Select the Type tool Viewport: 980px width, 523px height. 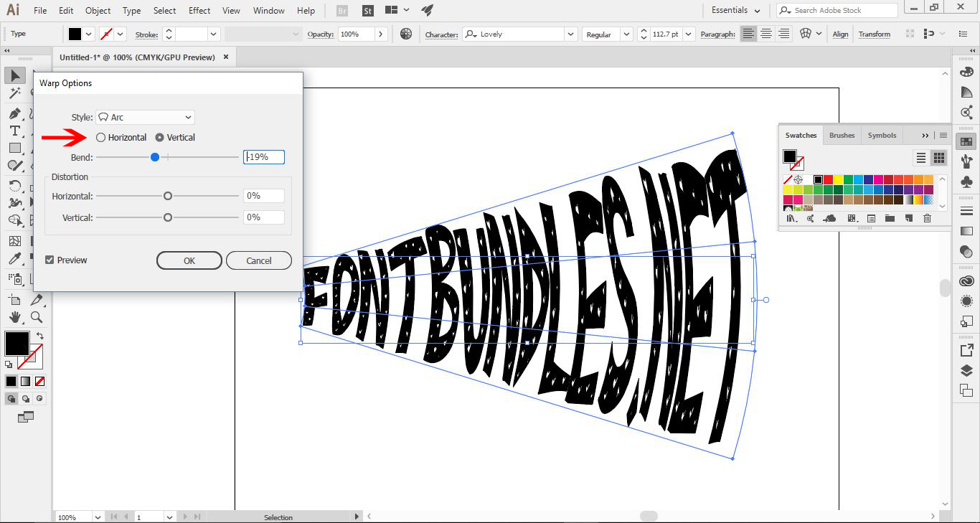coord(15,131)
